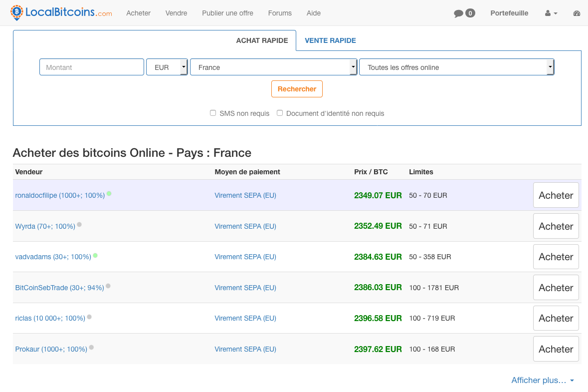
Task: Click the price 2386.03 EUR
Action: [378, 287]
